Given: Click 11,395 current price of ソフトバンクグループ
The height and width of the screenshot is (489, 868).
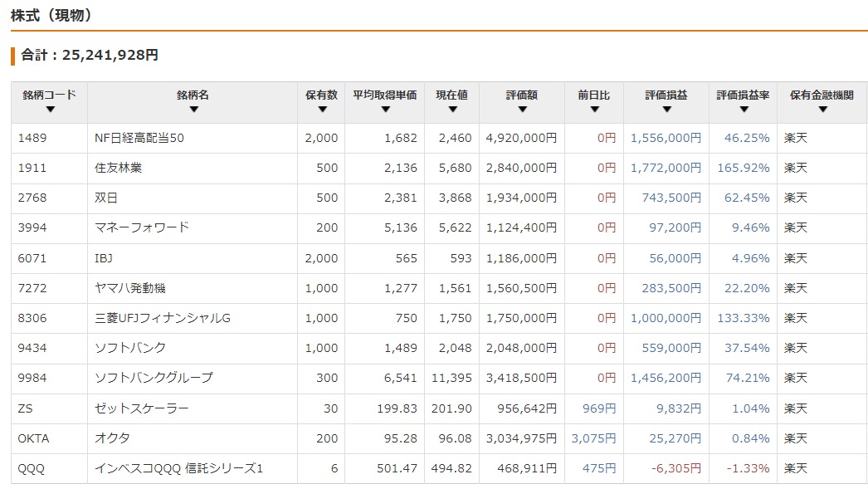Looking at the screenshot, I should pos(451,378).
